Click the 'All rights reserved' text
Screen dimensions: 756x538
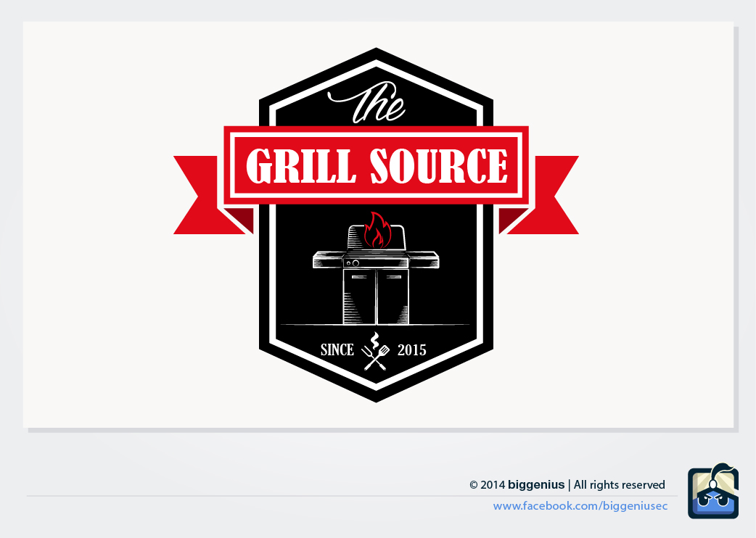[x=619, y=485]
